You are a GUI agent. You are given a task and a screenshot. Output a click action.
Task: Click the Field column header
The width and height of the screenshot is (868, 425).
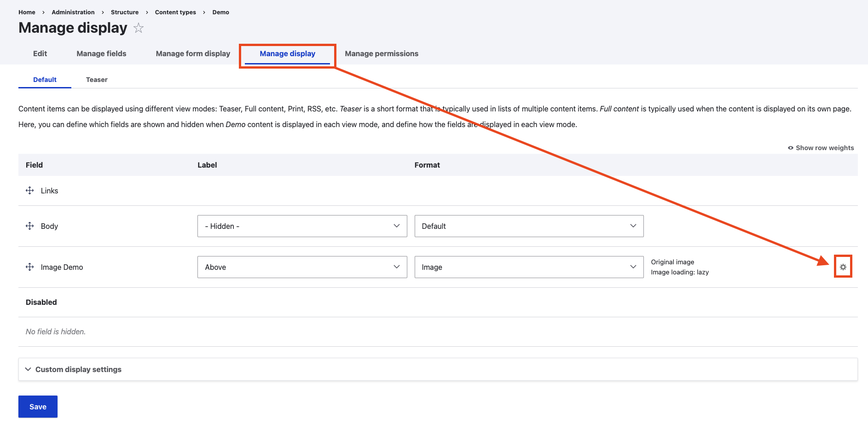(x=34, y=165)
